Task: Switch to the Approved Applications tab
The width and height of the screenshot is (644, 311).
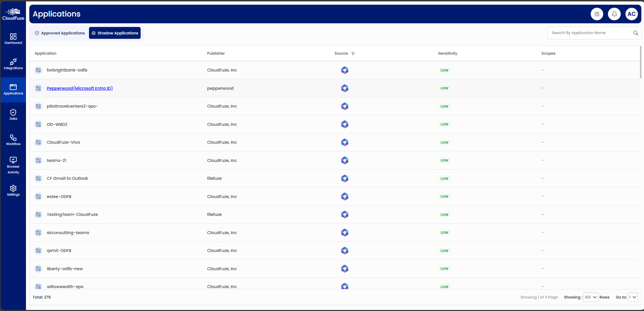Action: tap(60, 33)
